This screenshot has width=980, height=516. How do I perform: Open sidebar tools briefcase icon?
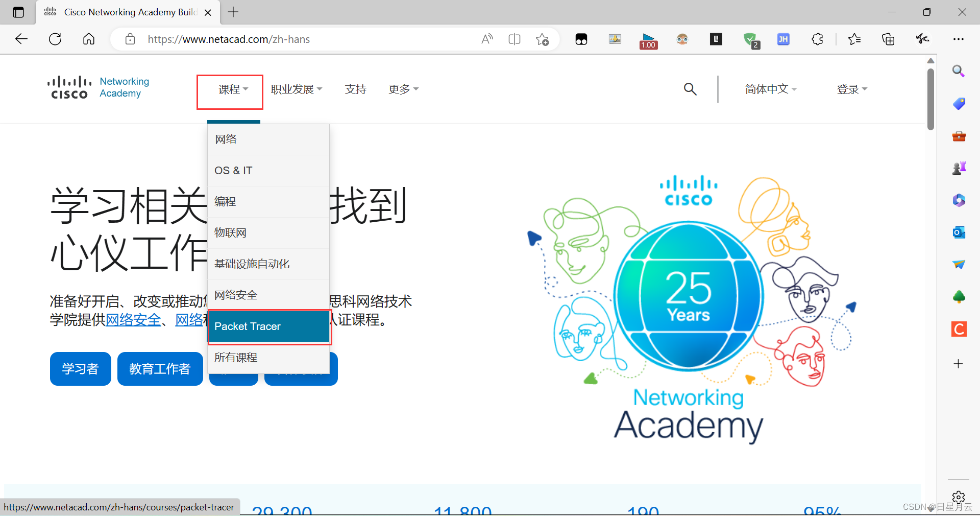point(959,136)
